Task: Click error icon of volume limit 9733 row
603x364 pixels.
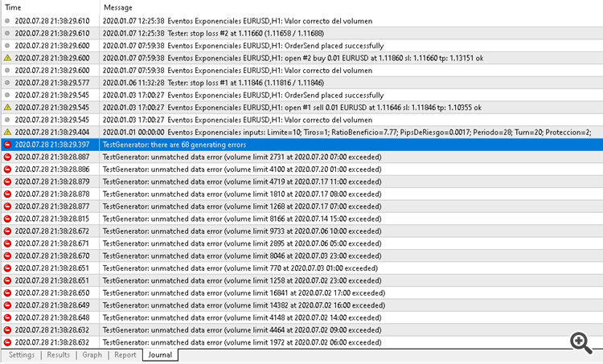Action: pyautogui.click(x=7, y=231)
